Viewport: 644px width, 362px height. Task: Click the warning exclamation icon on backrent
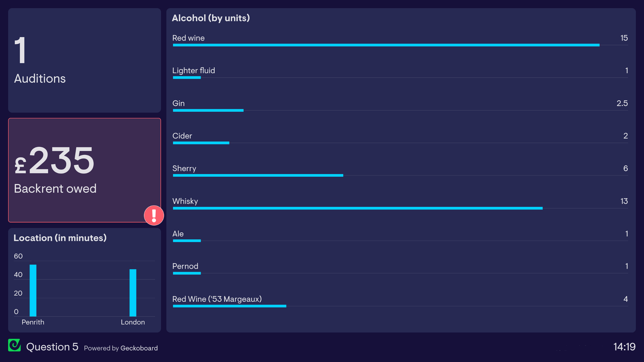click(154, 216)
